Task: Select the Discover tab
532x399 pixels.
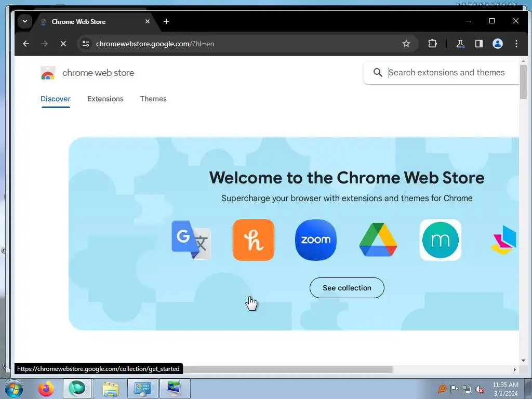Action: point(56,99)
